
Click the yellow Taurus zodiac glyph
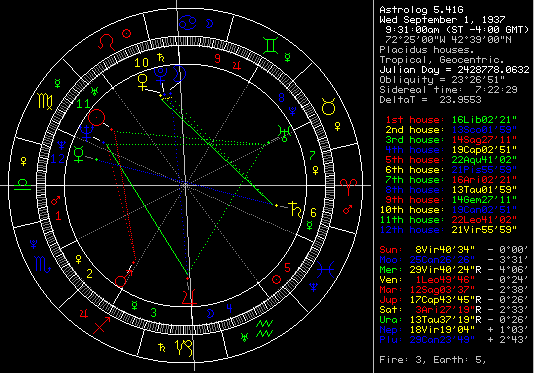point(329,107)
